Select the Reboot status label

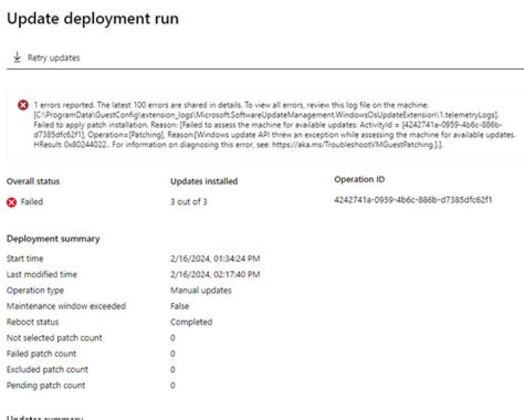tap(33, 322)
